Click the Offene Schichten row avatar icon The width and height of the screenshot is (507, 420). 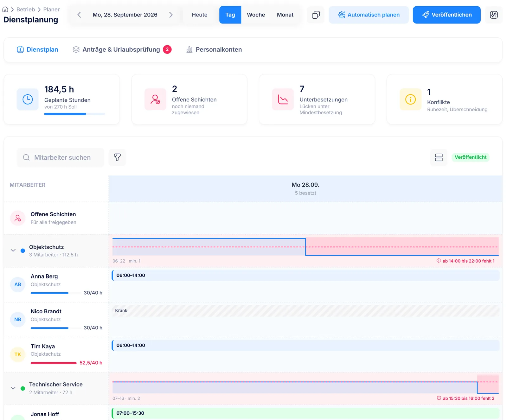pyautogui.click(x=18, y=218)
